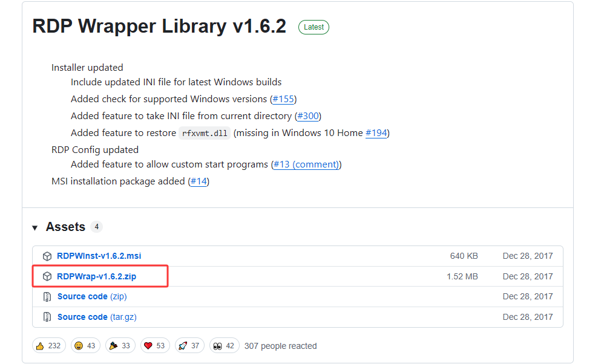Open the #13 (comment) link

pyautogui.click(x=306, y=164)
